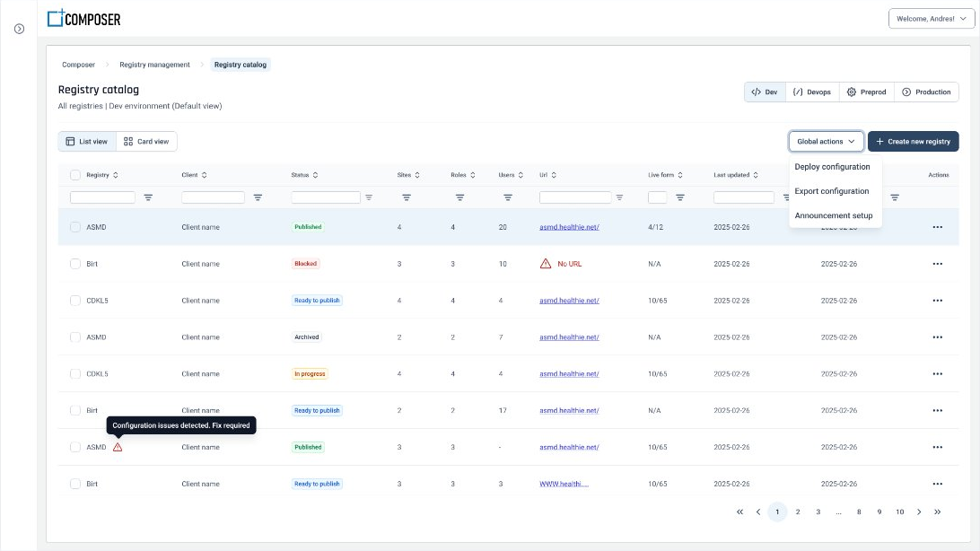This screenshot has width=980, height=551.
Task: Click the No URL warning triangle
Action: click(546, 264)
